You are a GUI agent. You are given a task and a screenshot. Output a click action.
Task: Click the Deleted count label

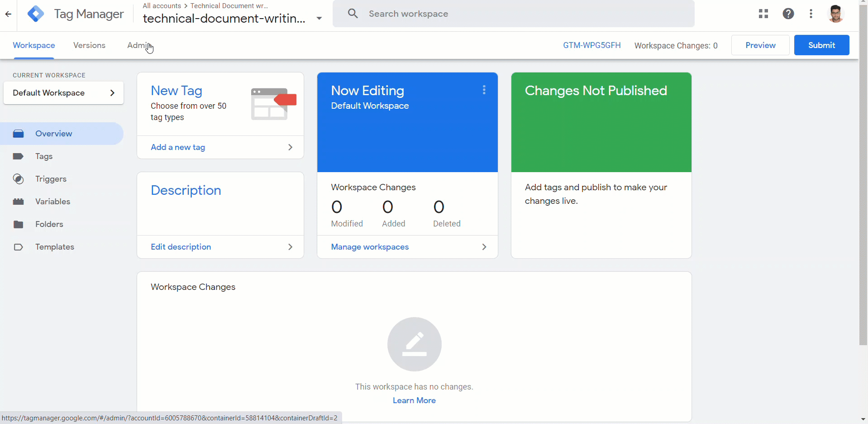click(x=447, y=224)
